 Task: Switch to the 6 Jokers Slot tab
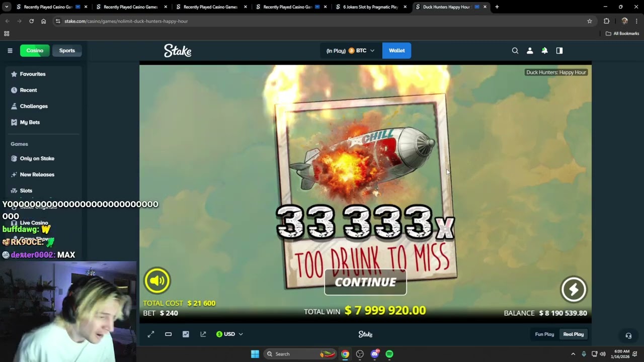[371, 7]
